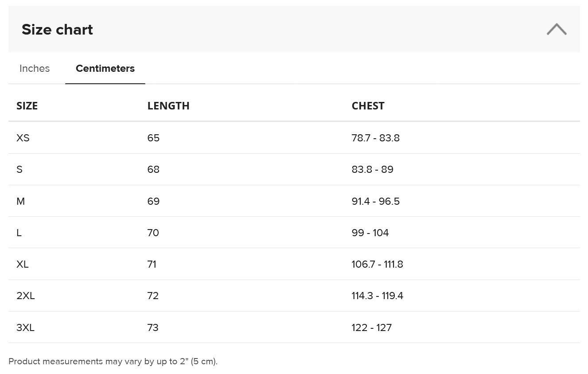Select the Centimeters tab
The image size is (588, 374).
[105, 68]
